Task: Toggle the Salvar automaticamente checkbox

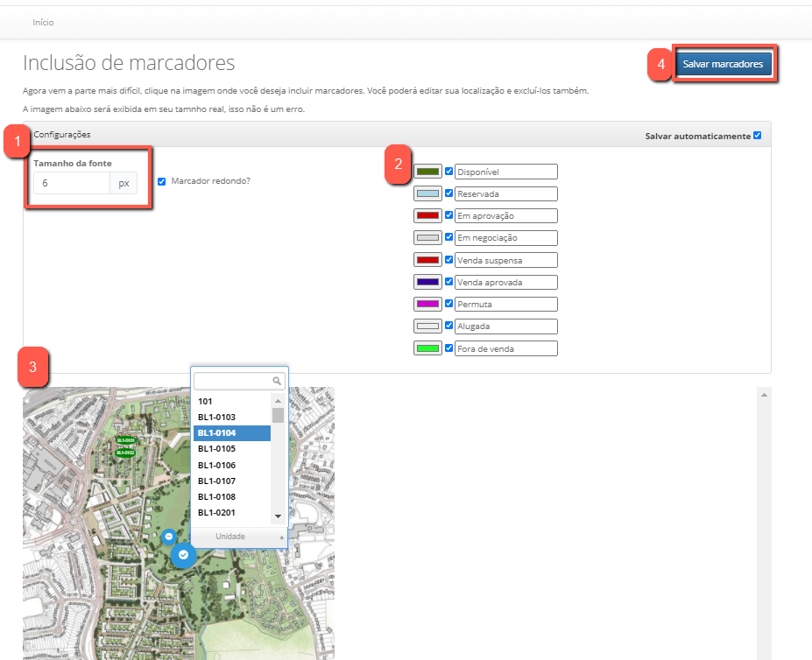Action: click(x=758, y=136)
